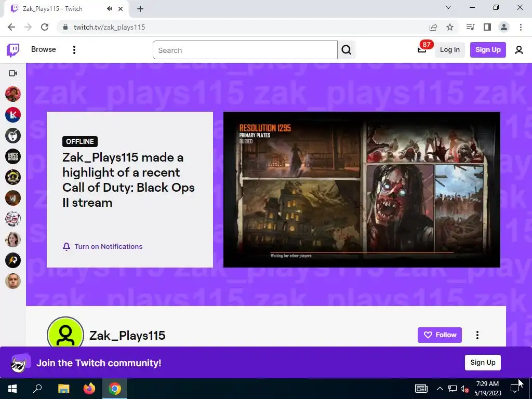Image resolution: width=532 pixels, height=399 pixels.
Task: Click the Chrome taskbar icon
Action: [115, 389]
